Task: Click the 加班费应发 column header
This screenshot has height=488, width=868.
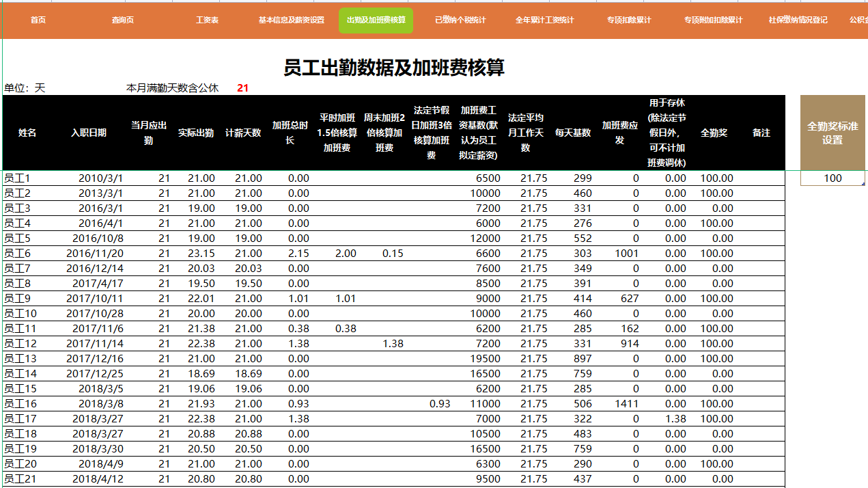Action: [x=619, y=133]
